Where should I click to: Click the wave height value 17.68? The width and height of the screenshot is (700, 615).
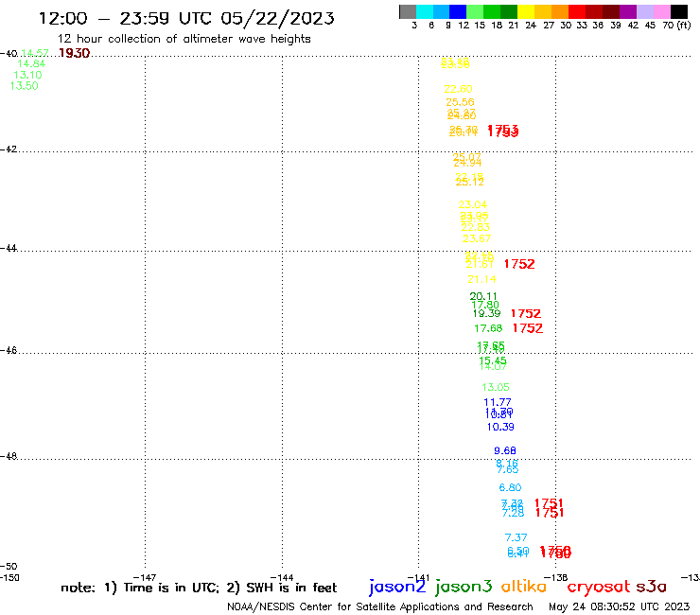[x=488, y=328]
